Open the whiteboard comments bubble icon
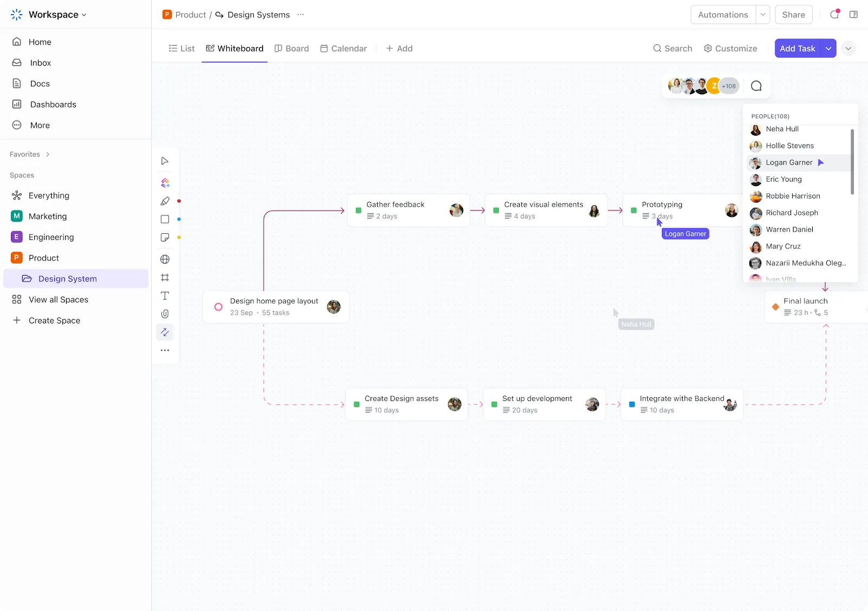Viewport: 868px width, 611px height. pos(756,86)
